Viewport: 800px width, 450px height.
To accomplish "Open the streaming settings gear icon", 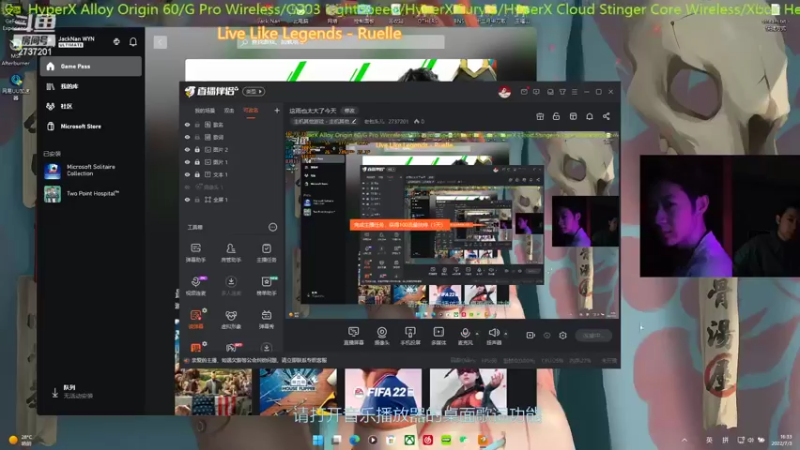I will (563, 335).
